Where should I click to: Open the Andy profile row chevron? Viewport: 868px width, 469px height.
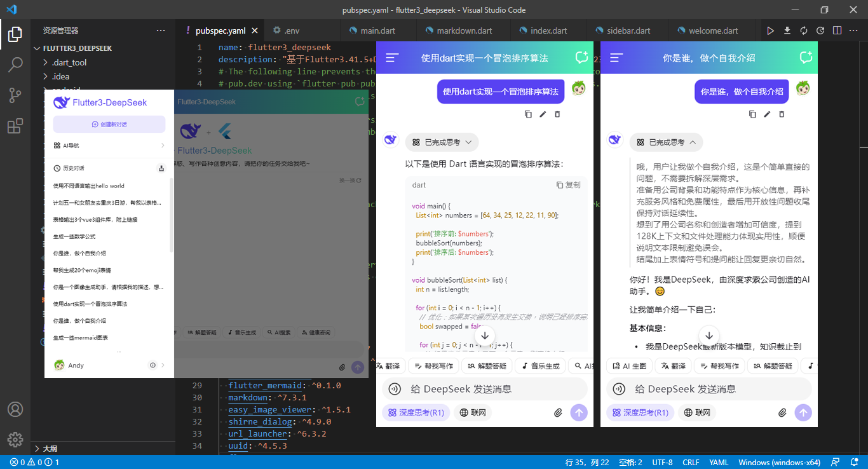pyautogui.click(x=163, y=365)
